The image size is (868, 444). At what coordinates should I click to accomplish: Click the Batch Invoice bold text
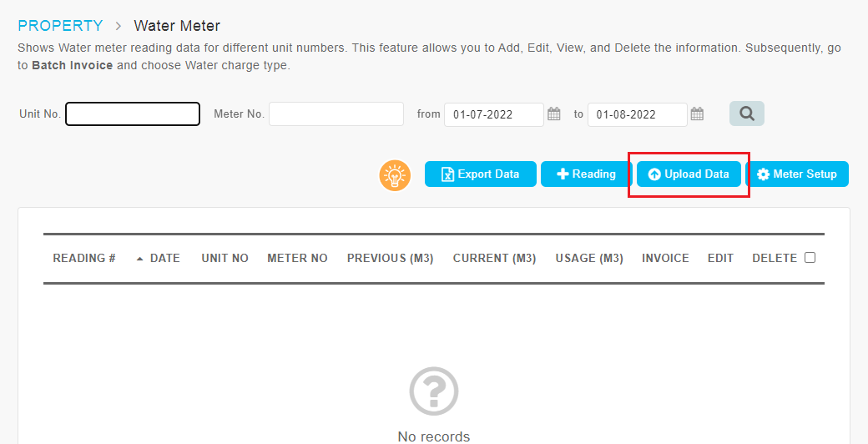click(x=73, y=65)
